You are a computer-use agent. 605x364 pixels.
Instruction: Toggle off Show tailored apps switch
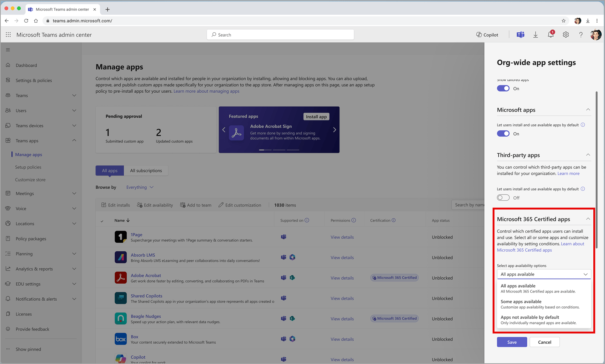click(503, 89)
